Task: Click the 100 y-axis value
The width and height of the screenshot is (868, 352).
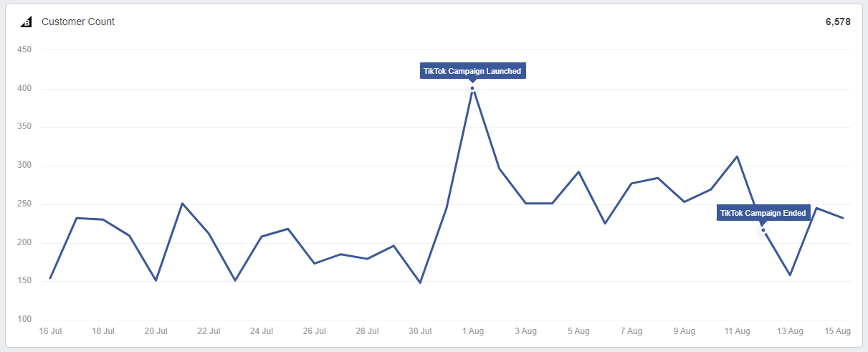Action: pos(24,319)
